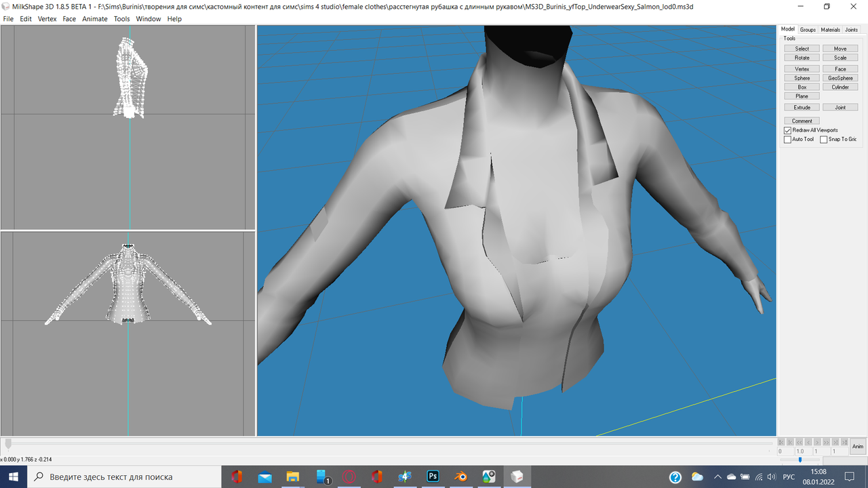This screenshot has width=868, height=488.
Task: Open the Animate menu
Action: 95,19
